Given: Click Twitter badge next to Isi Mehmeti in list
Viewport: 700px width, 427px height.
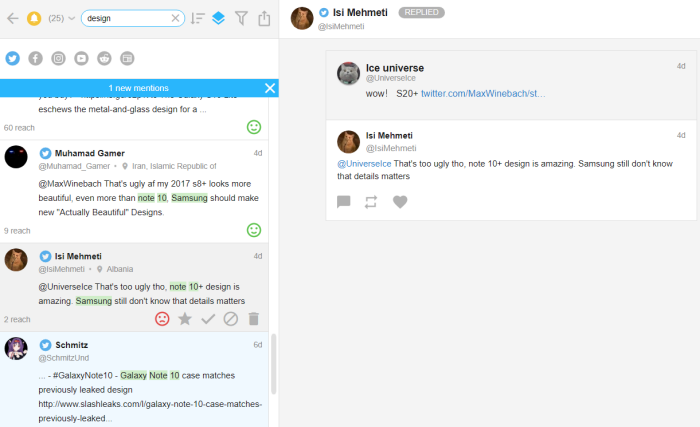Looking at the screenshot, I should pyautogui.click(x=45, y=256).
